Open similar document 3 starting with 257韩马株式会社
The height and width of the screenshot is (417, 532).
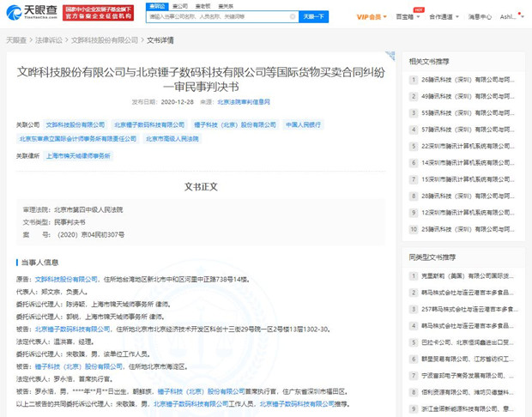coord(463,309)
